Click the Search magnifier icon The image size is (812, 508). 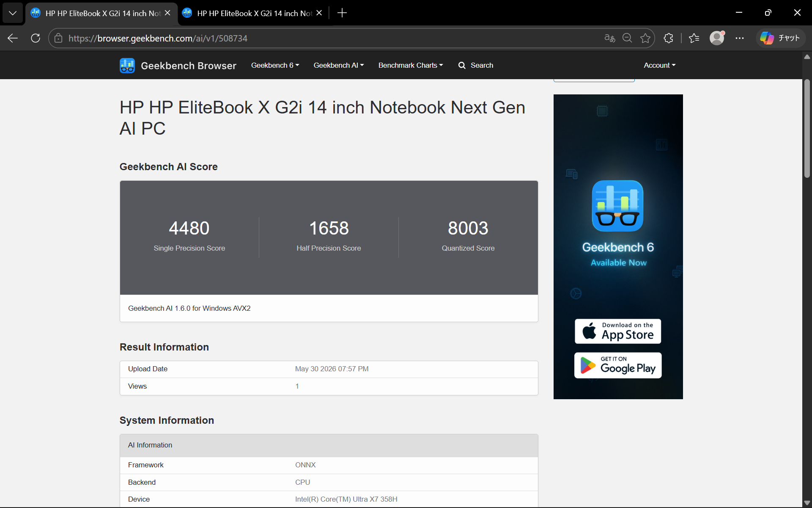pos(462,65)
